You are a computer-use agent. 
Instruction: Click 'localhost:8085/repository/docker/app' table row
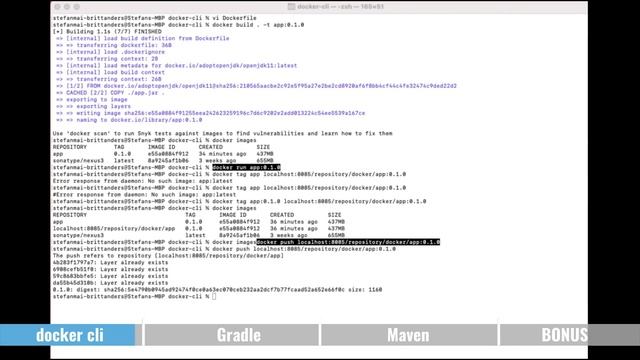tap(199, 229)
